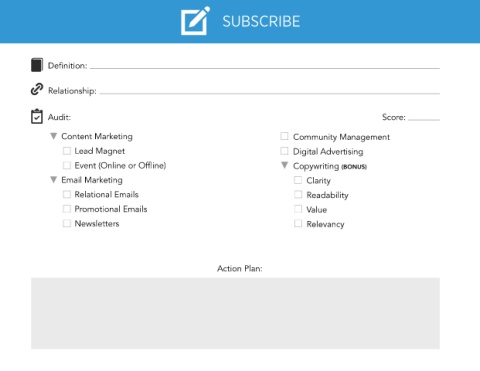The height and width of the screenshot is (371, 480).
Task: Check the Newsletters box
Action: click(x=67, y=223)
